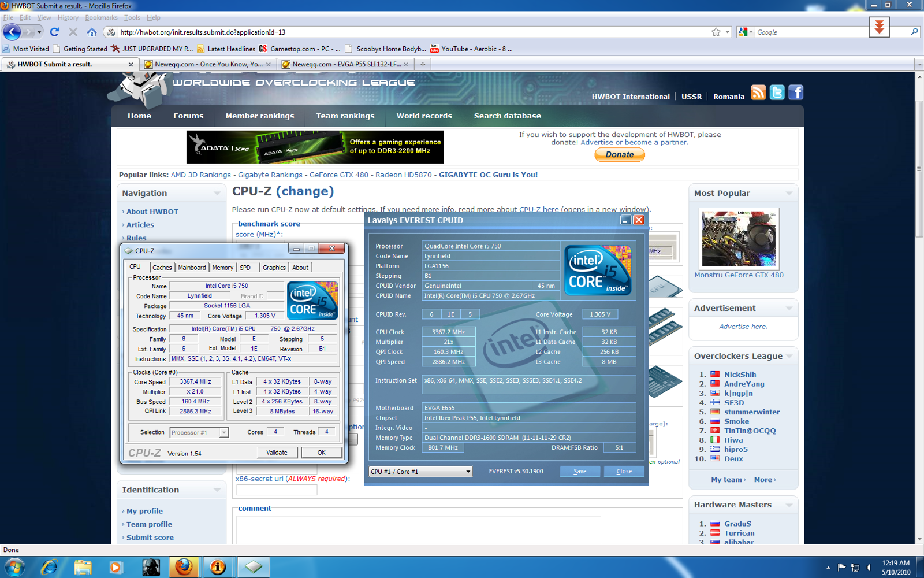Open the About HWBOT navigation link
This screenshot has width=924, height=578.
(x=152, y=212)
